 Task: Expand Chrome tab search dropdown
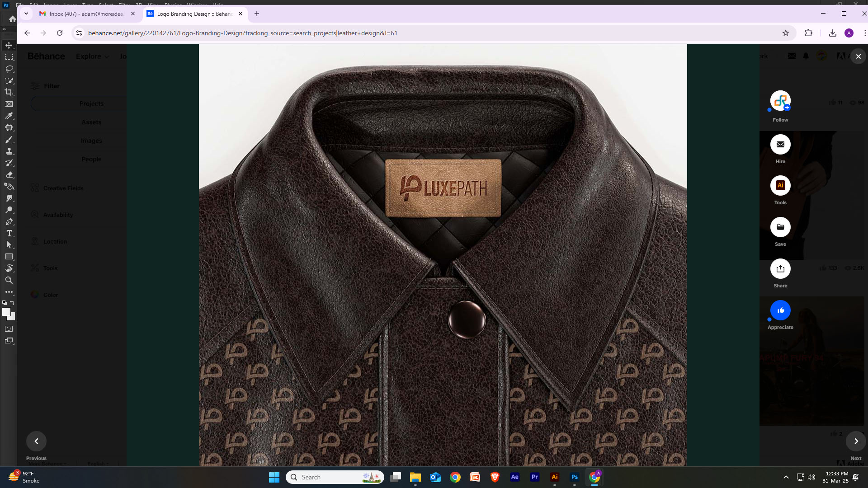click(26, 14)
